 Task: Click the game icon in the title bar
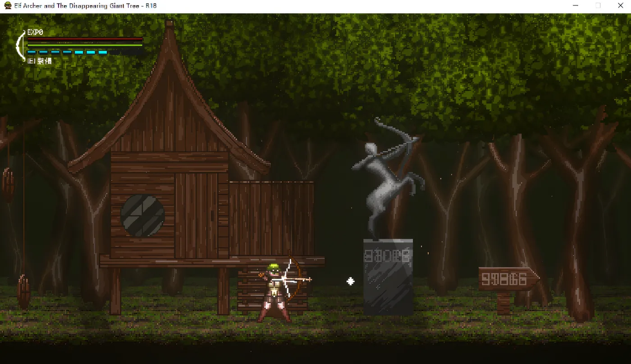point(8,6)
